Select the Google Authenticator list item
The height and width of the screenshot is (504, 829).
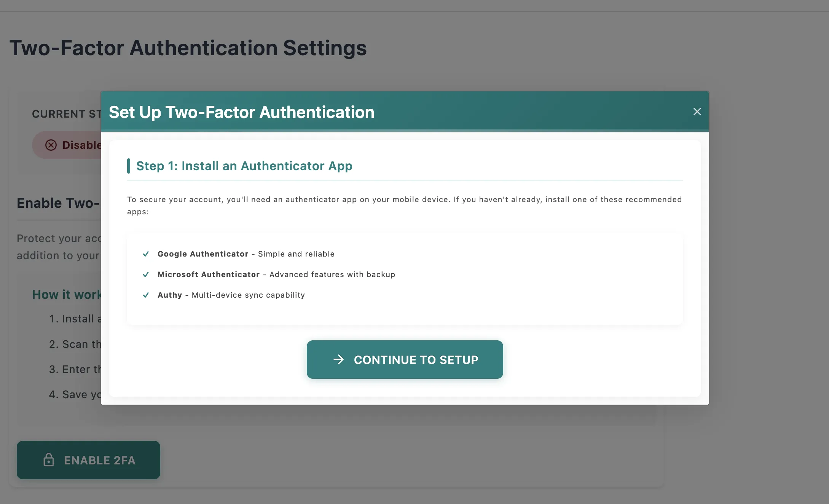tap(246, 254)
